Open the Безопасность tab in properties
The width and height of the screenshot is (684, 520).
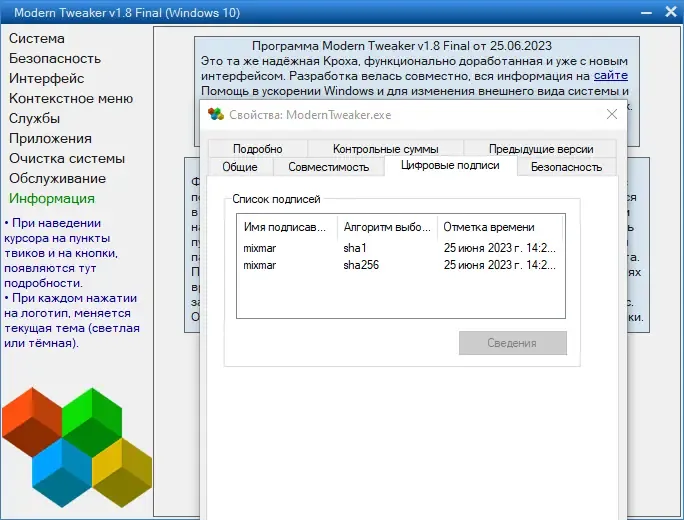[566, 167]
